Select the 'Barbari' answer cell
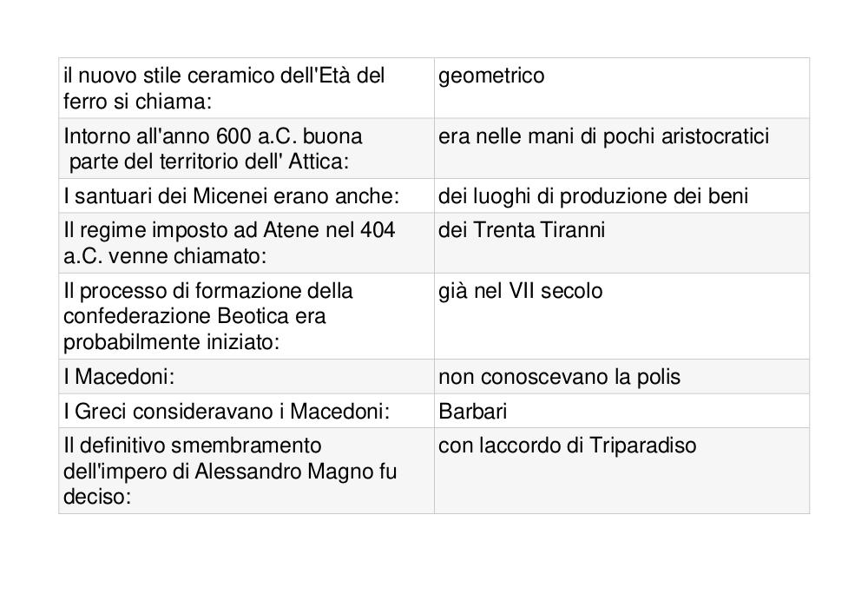 pyautogui.click(x=621, y=411)
